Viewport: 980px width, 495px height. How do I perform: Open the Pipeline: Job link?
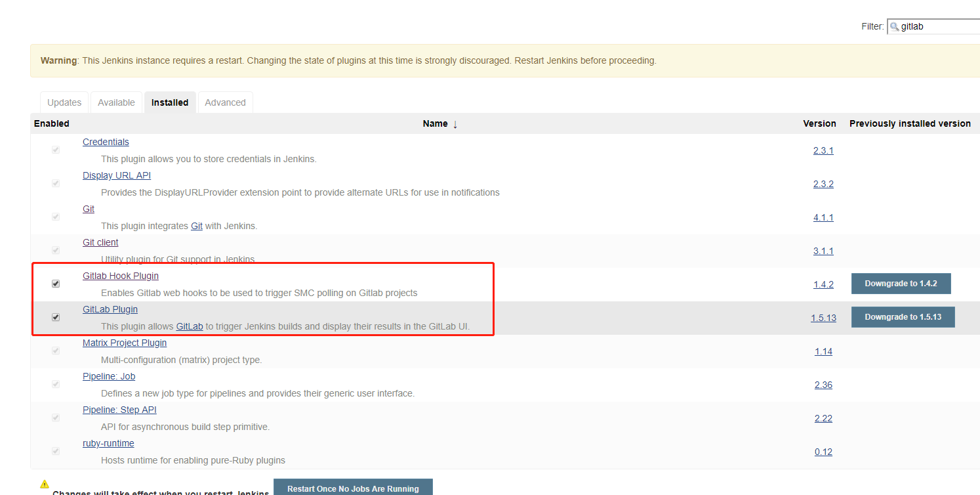[109, 376]
